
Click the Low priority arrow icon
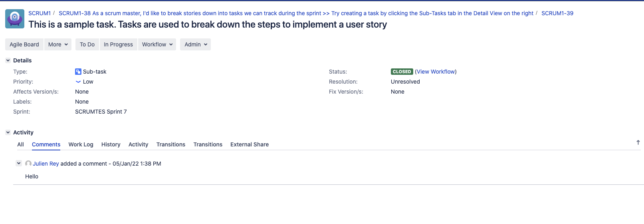click(x=78, y=82)
